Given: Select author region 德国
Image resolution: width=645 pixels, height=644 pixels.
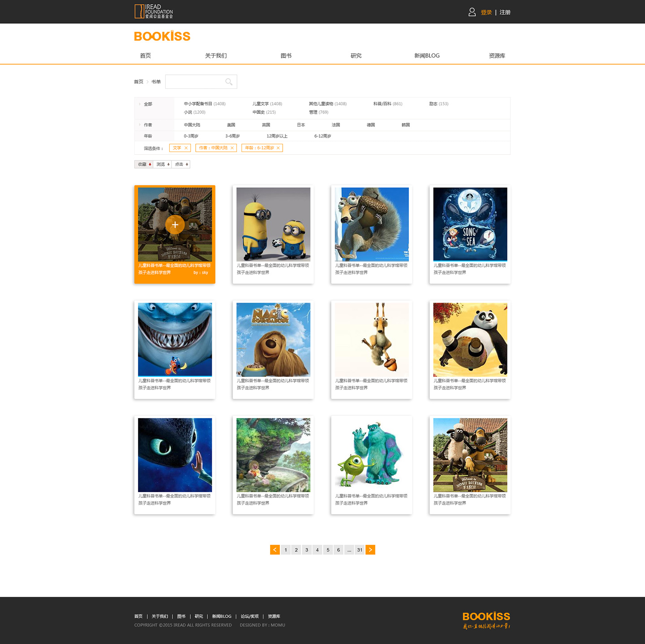Looking at the screenshot, I should click(371, 125).
